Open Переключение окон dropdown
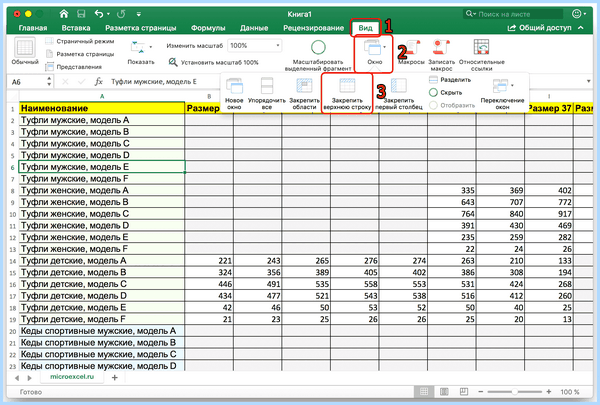600x405 pixels. (x=502, y=94)
